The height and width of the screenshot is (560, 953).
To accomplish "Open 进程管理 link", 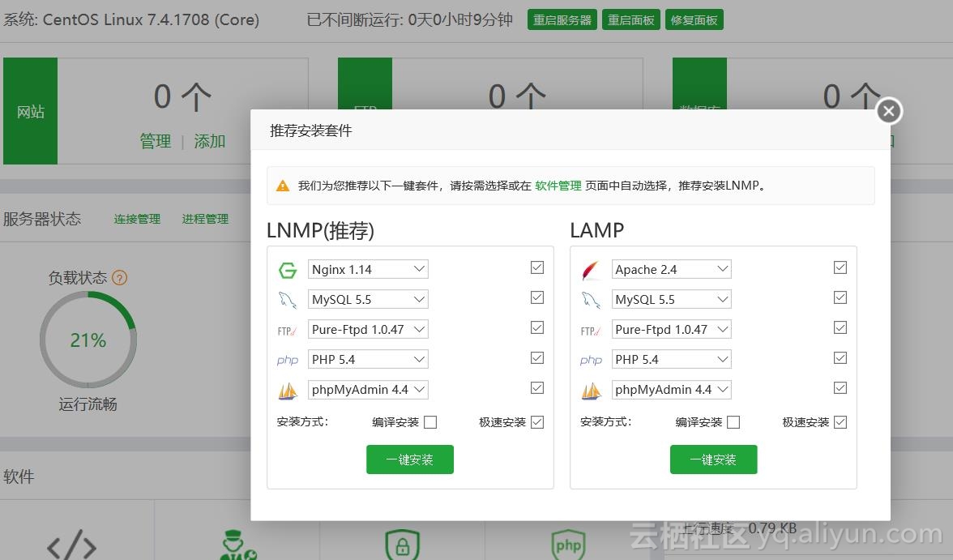I will coord(206,219).
